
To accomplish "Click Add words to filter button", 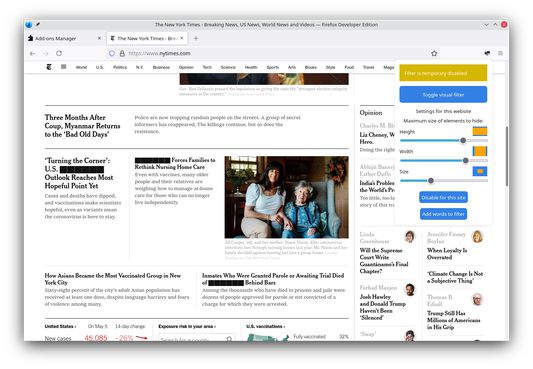I will (x=443, y=214).
